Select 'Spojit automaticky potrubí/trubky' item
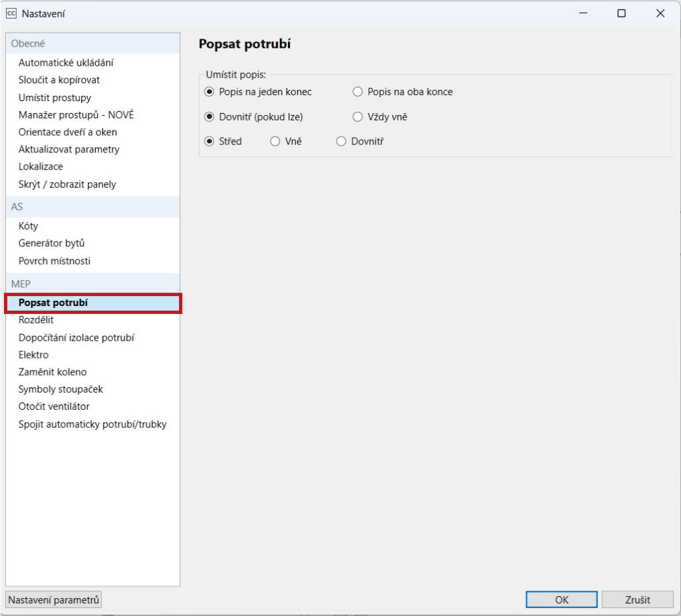This screenshot has width=681, height=616. click(x=92, y=424)
